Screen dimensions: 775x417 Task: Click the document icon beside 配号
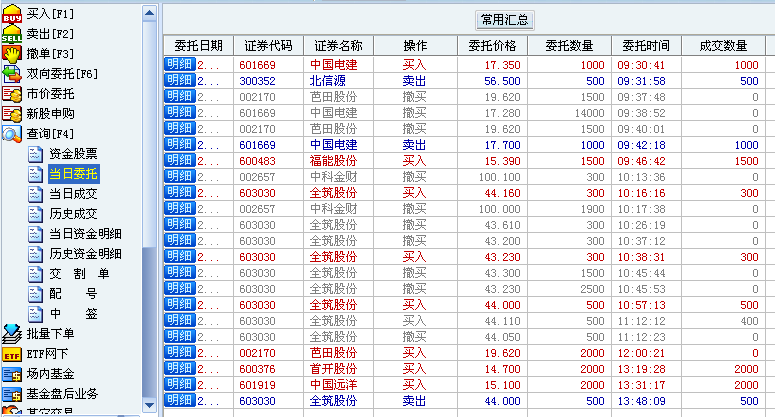(35, 294)
